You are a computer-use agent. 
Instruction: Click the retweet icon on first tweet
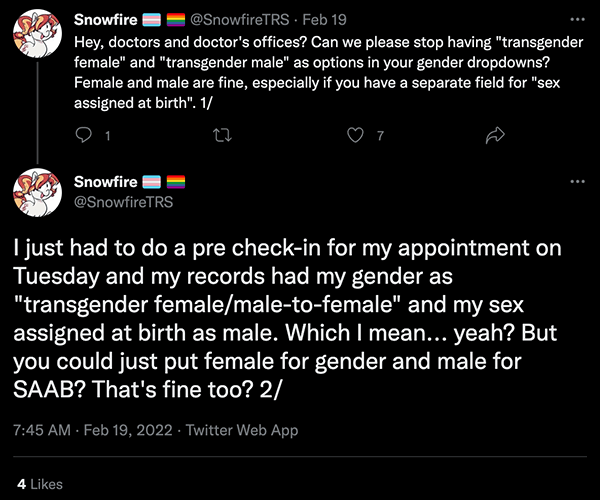[222, 135]
